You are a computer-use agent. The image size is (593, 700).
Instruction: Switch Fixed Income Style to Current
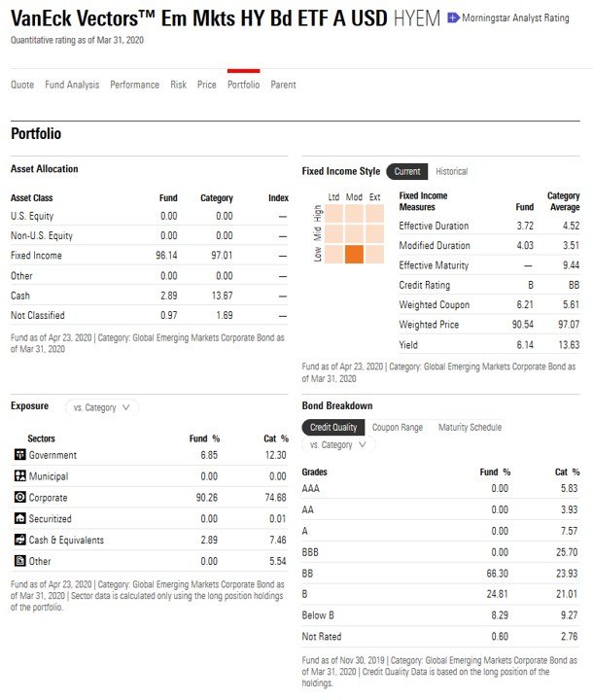point(407,172)
